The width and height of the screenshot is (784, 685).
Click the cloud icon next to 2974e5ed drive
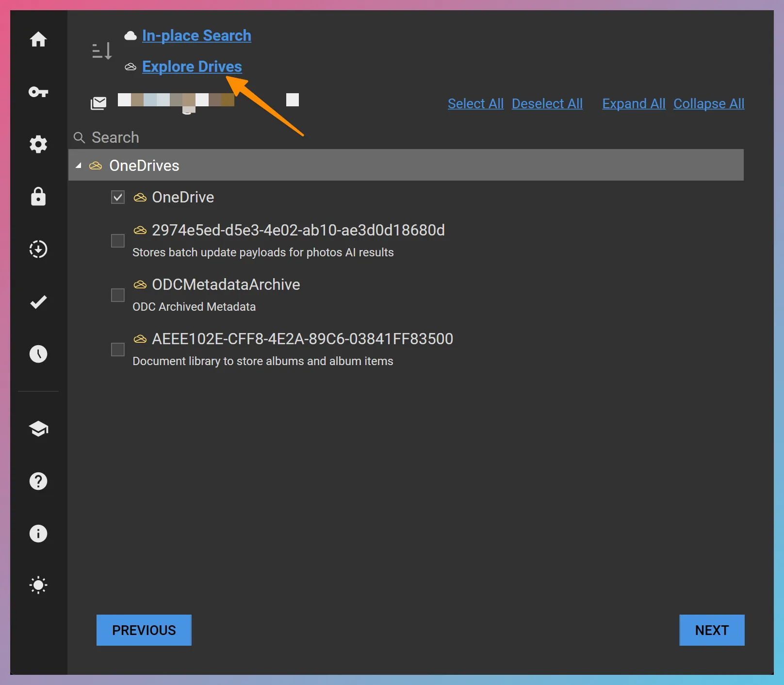(140, 230)
